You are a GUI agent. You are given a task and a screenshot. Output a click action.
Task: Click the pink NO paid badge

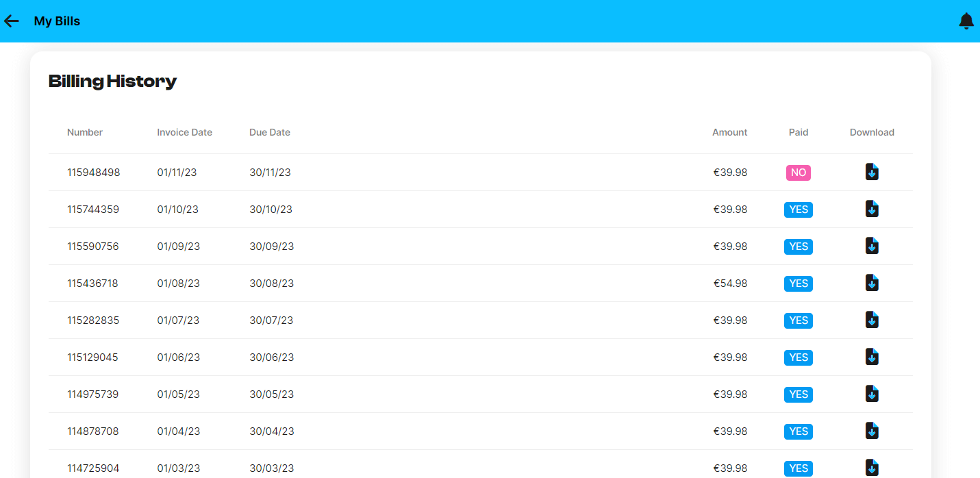pyautogui.click(x=798, y=173)
